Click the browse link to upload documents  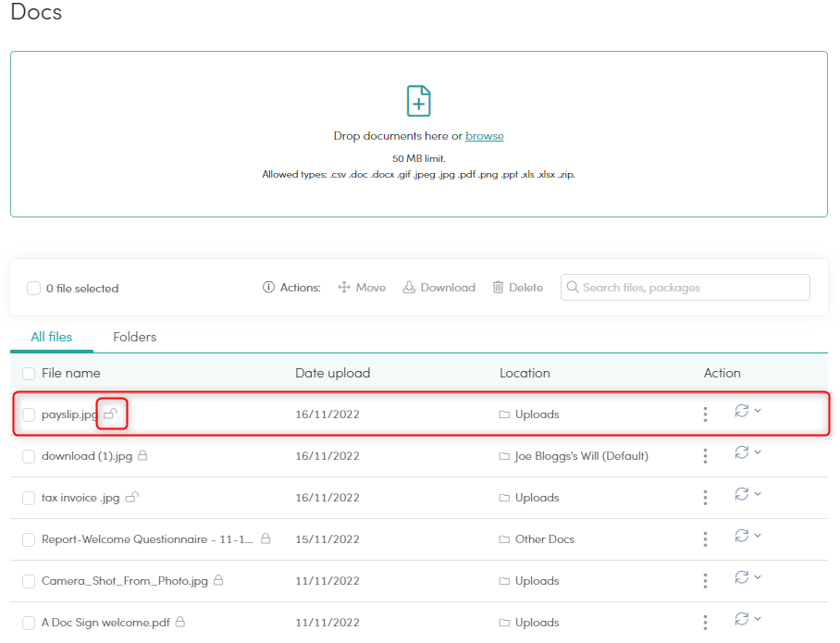(484, 135)
